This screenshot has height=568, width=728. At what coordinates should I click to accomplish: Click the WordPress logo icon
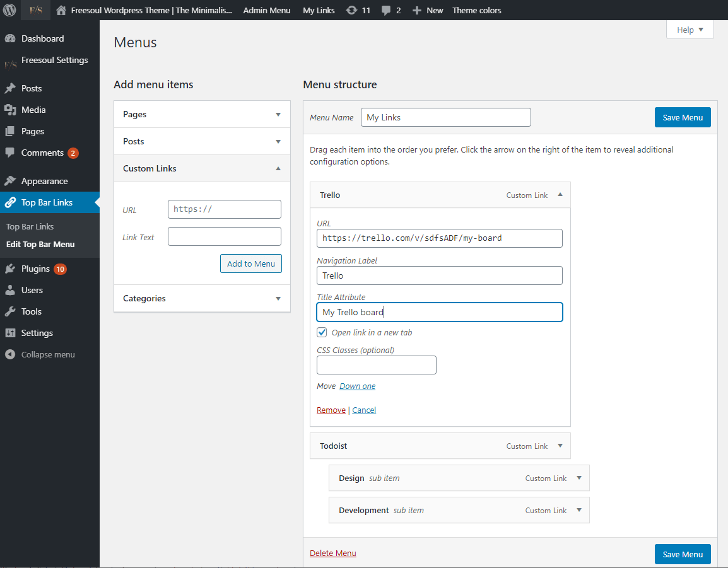pos(9,9)
